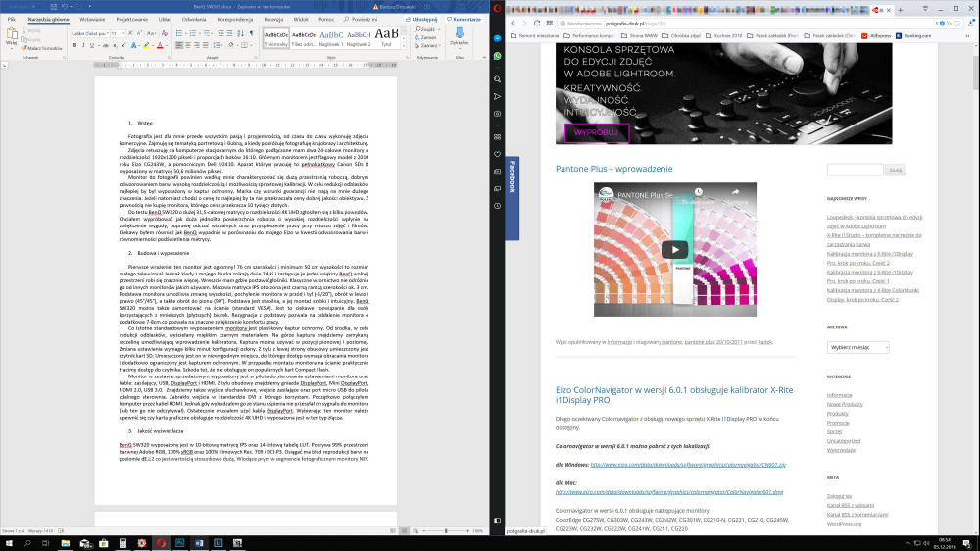The height and width of the screenshot is (551, 980).
Task: Switch to the Układ tab
Action: point(165,20)
